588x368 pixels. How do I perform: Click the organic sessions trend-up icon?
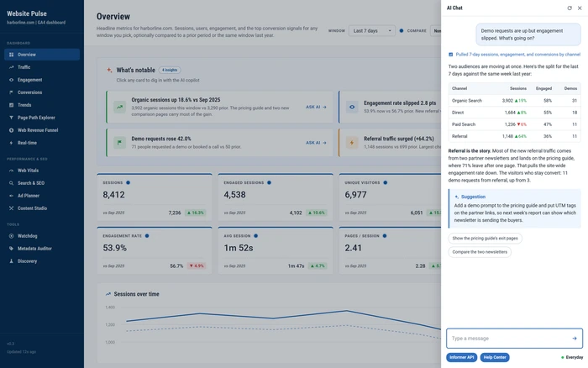tap(119, 107)
